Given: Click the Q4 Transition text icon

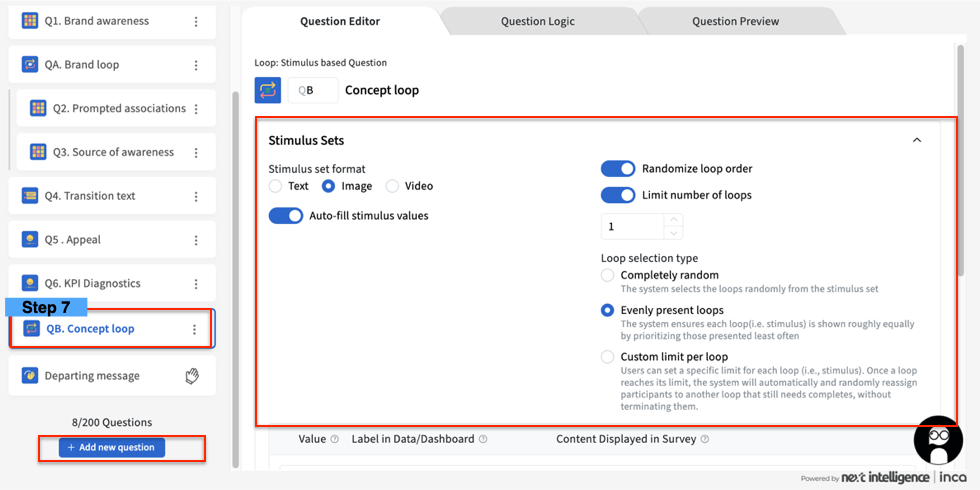Looking at the screenshot, I should click(30, 196).
